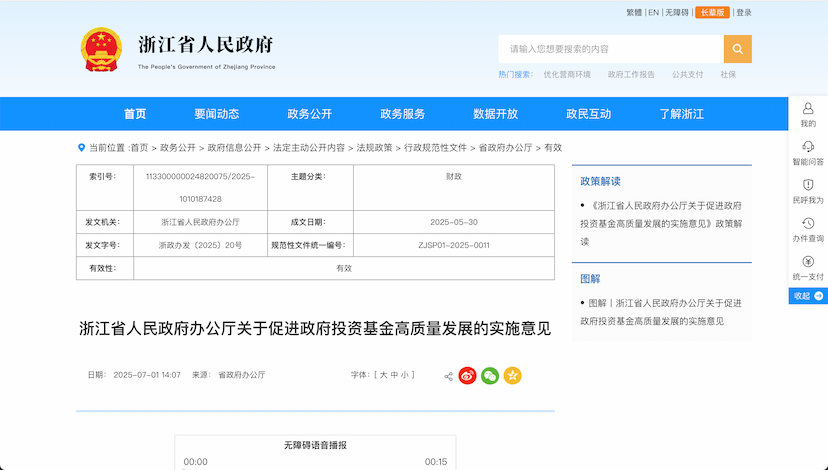
Task: Click 浙江省人民政府办公厅 issuing agency cell
Action: tap(200, 222)
